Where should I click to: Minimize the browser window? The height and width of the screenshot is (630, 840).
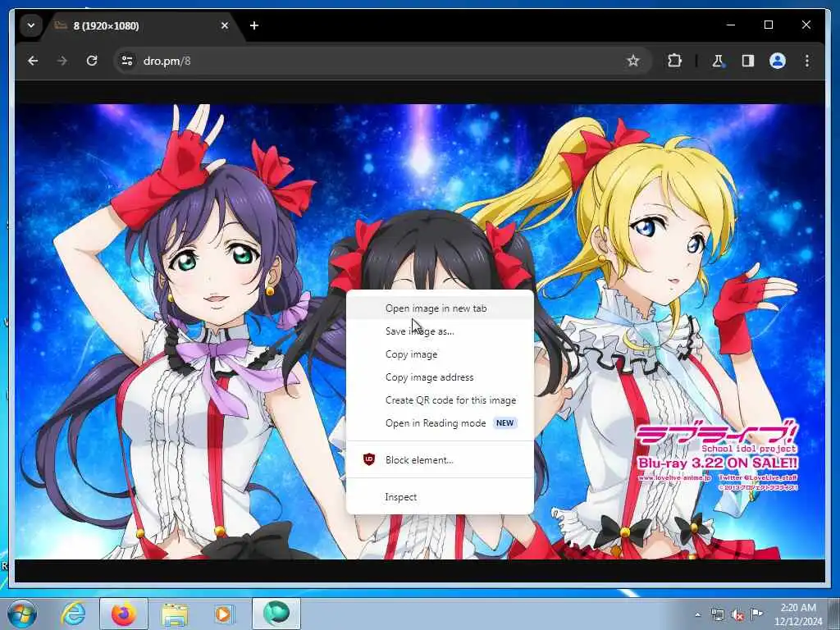(731, 25)
